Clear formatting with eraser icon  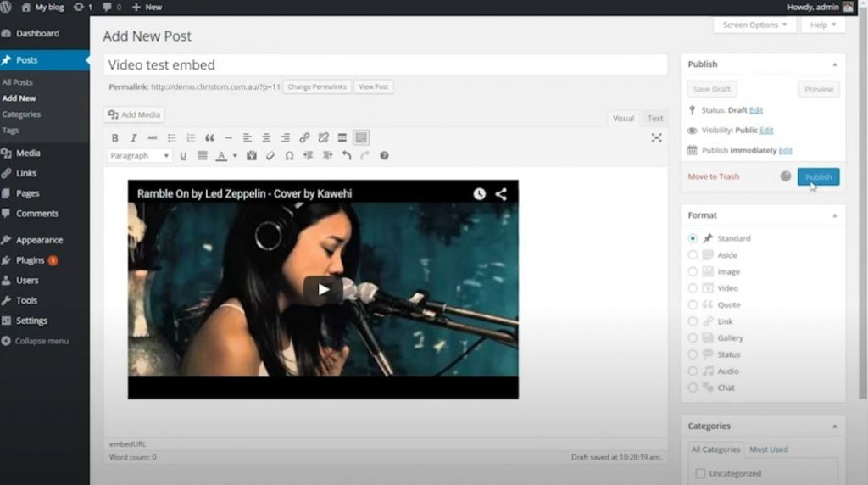pos(270,156)
